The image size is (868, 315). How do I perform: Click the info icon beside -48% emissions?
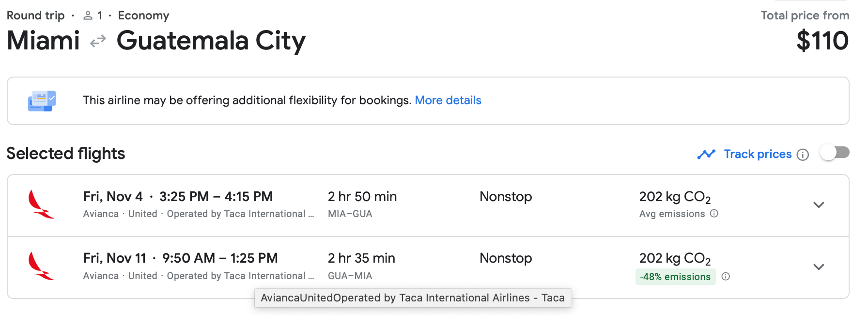[726, 277]
